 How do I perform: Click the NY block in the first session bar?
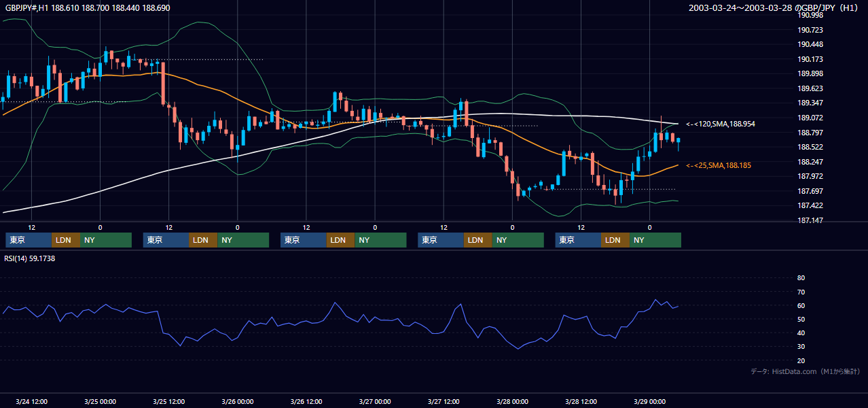pyautogui.click(x=106, y=240)
